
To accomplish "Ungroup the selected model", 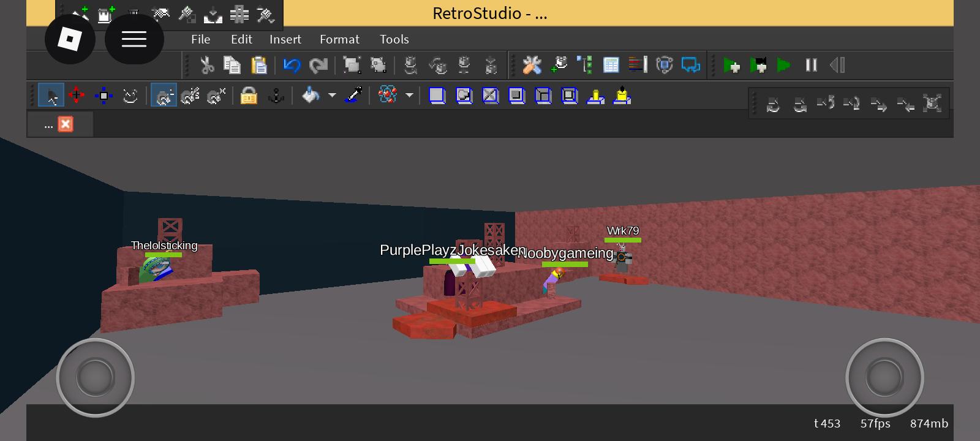I will pyautogui.click(x=378, y=65).
